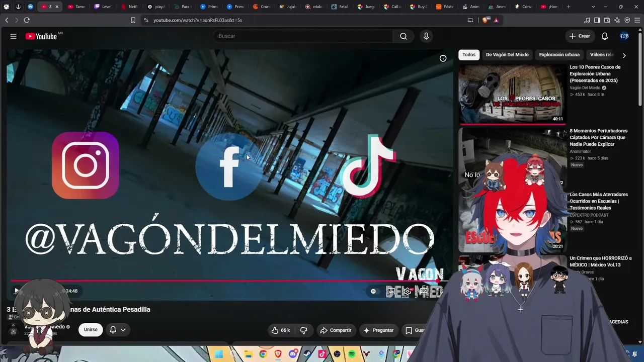Image resolution: width=644 pixels, height=362 pixels.
Task: Click the search magnifier button
Action: point(404,36)
